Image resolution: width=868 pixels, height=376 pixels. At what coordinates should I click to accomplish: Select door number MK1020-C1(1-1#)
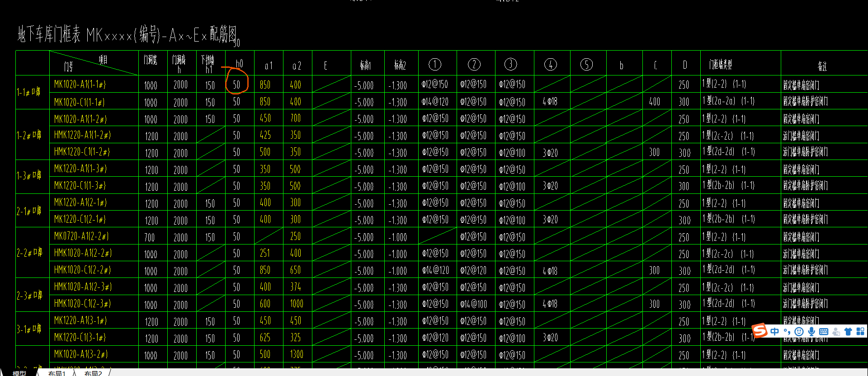coord(80,102)
